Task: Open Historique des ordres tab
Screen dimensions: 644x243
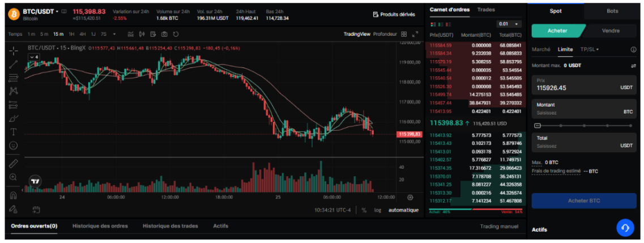Action: (100, 226)
